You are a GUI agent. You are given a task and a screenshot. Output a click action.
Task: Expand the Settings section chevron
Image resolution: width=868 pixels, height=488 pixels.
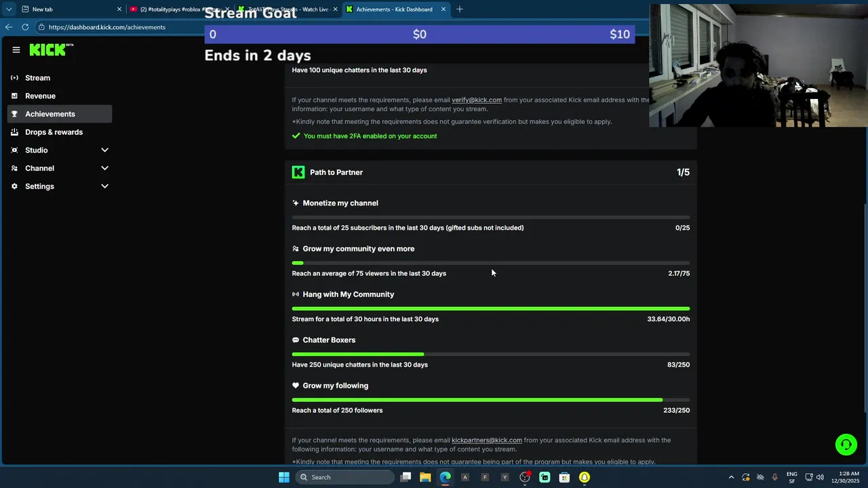coord(104,186)
